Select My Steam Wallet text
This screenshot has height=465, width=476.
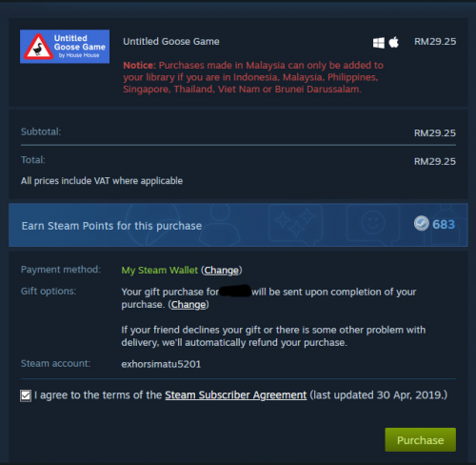pyautogui.click(x=160, y=271)
